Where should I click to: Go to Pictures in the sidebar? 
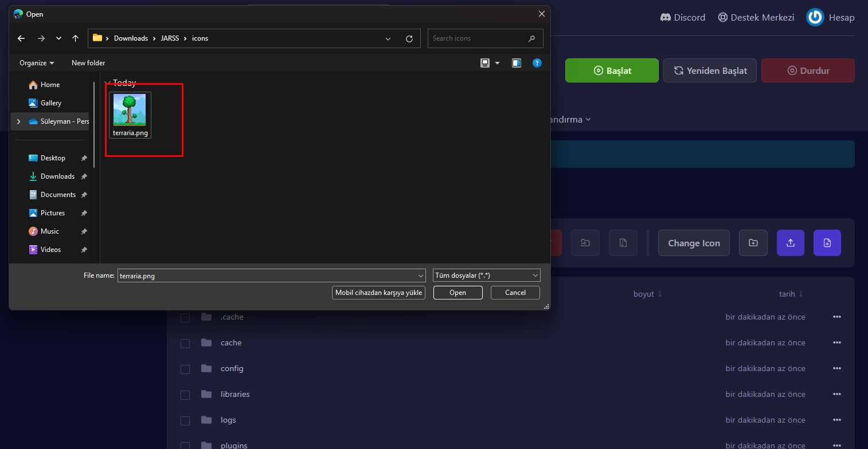pyautogui.click(x=53, y=213)
